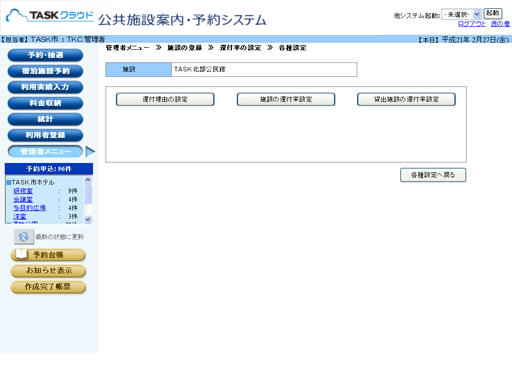Click the facility field showing TASK北部公民館

click(264, 69)
